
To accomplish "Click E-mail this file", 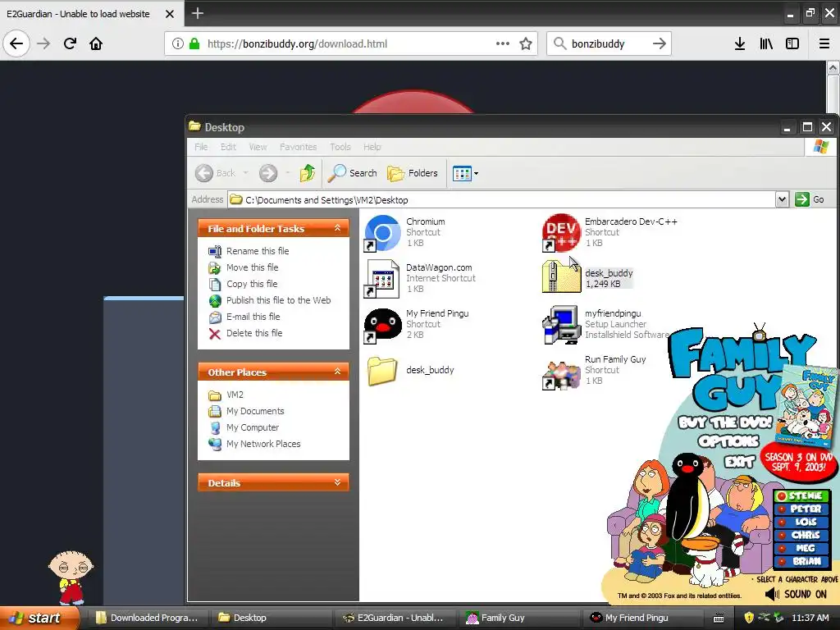I will [x=253, y=317].
